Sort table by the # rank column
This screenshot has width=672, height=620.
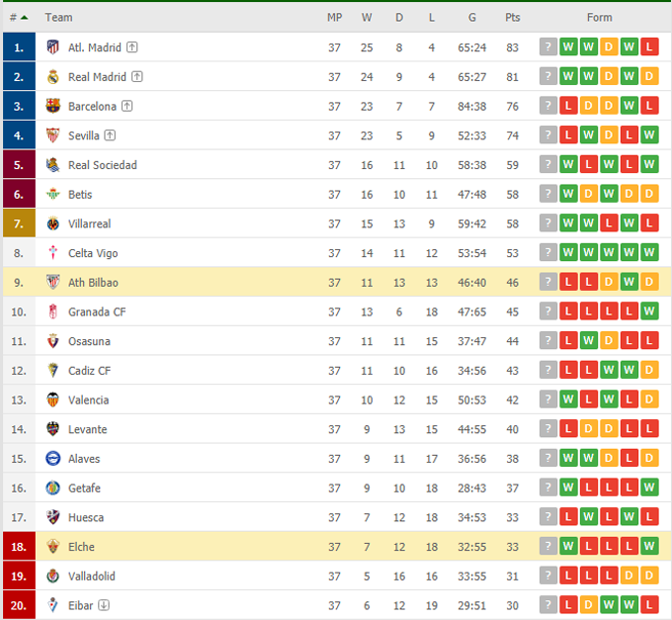[17, 18]
